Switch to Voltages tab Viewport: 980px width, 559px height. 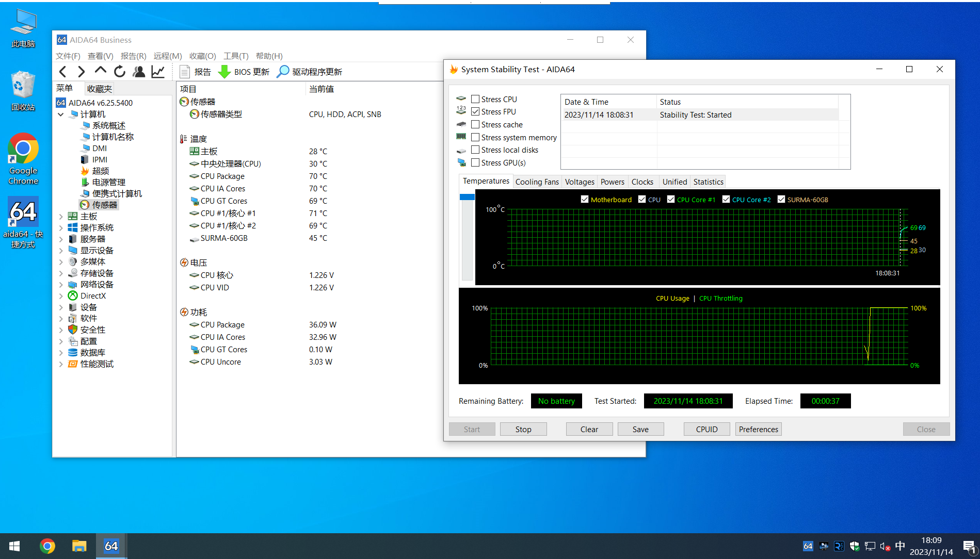point(580,182)
